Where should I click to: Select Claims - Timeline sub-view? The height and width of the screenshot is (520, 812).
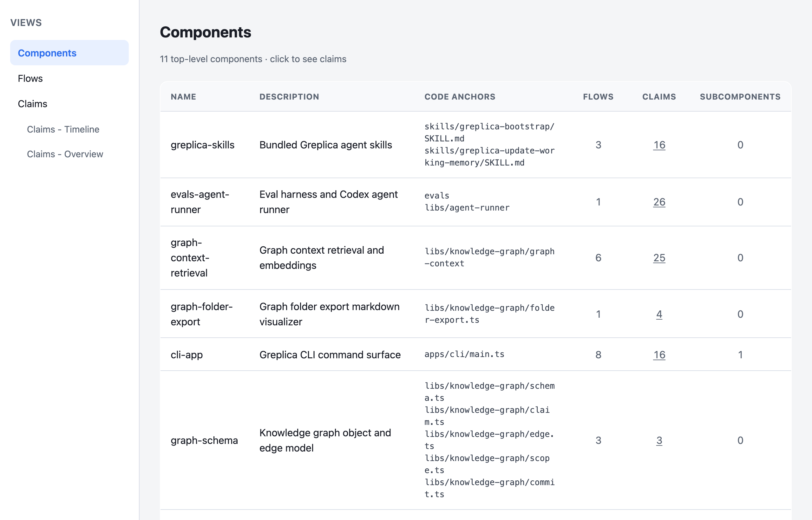(x=63, y=129)
